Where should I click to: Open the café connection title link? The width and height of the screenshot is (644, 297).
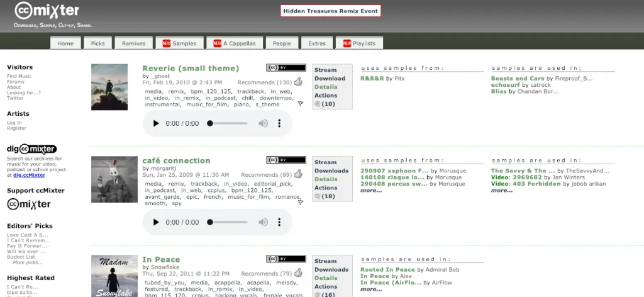pyautogui.click(x=176, y=160)
